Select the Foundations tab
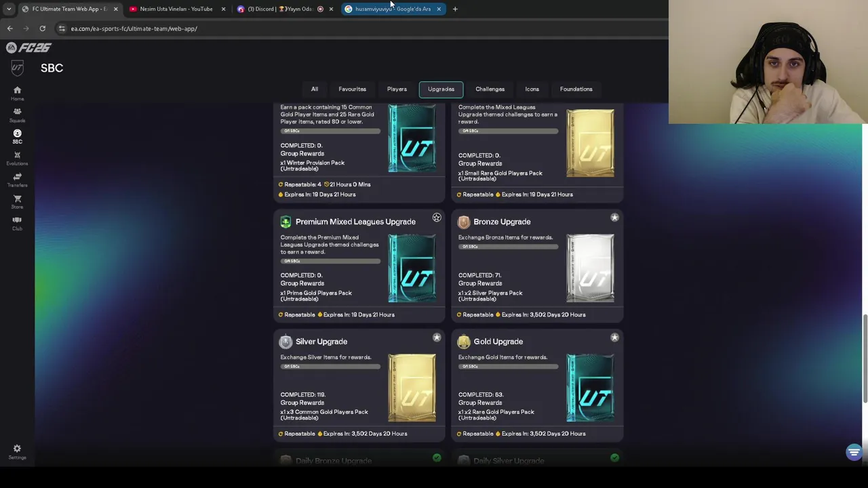 click(x=576, y=89)
